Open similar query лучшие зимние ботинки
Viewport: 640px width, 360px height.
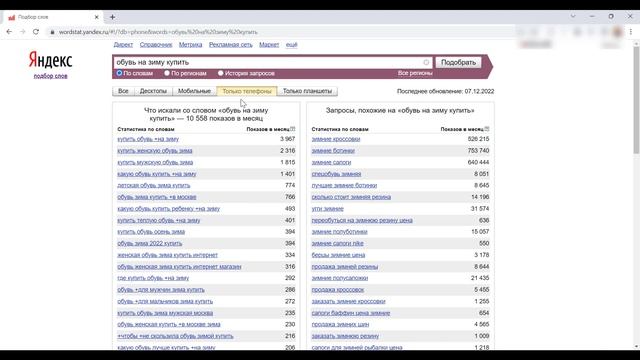[x=344, y=185]
